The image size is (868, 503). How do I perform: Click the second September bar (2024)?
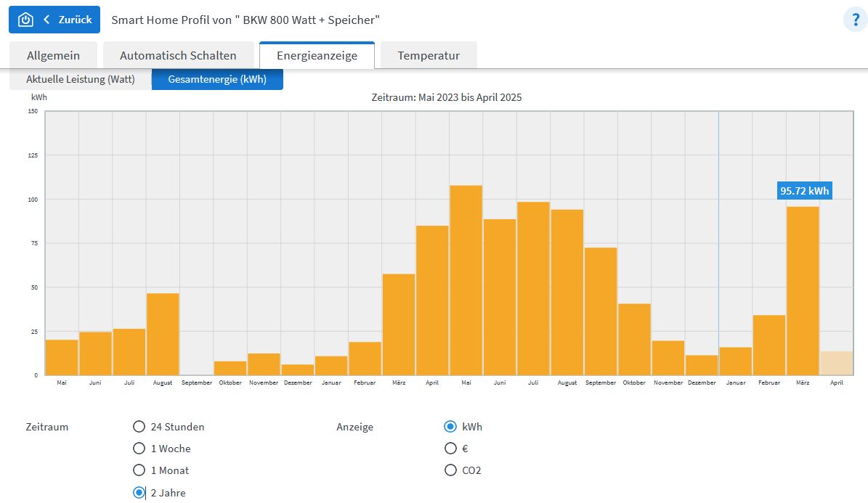pyautogui.click(x=601, y=311)
